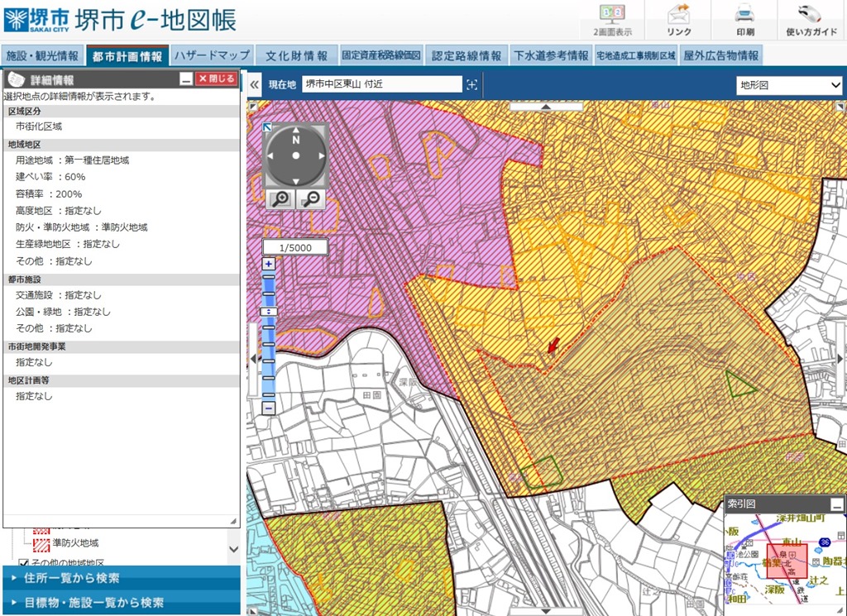Screen dimensions: 847x616
Task: Expand 目標物・施設一覧から検索 section
Action: 121,603
